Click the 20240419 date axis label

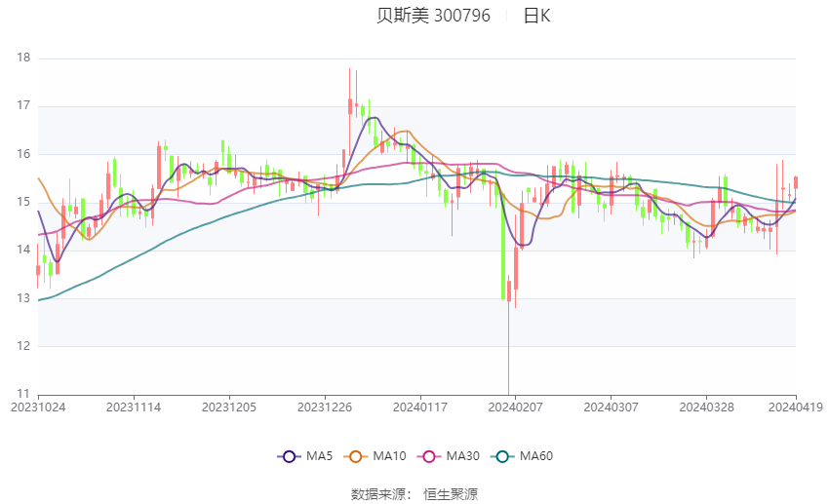coord(796,407)
